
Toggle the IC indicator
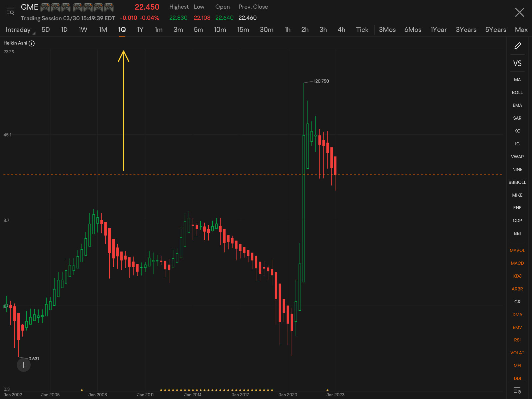coord(517,144)
